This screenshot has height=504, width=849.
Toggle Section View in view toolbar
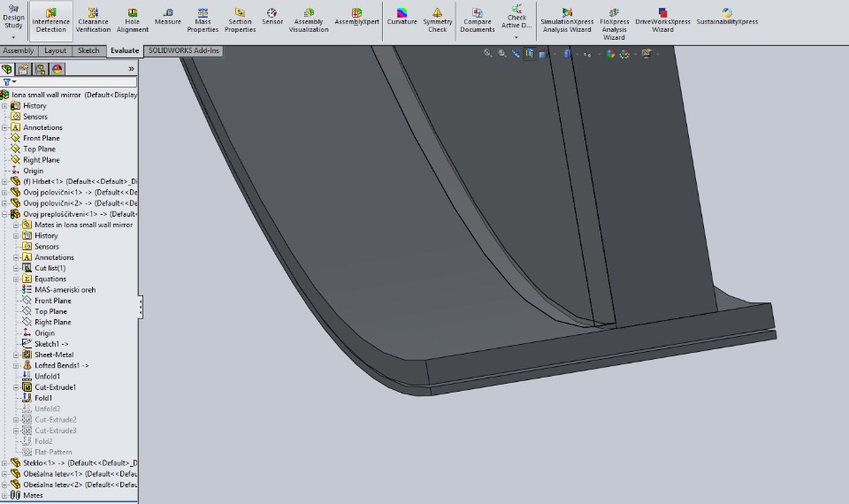point(529,54)
